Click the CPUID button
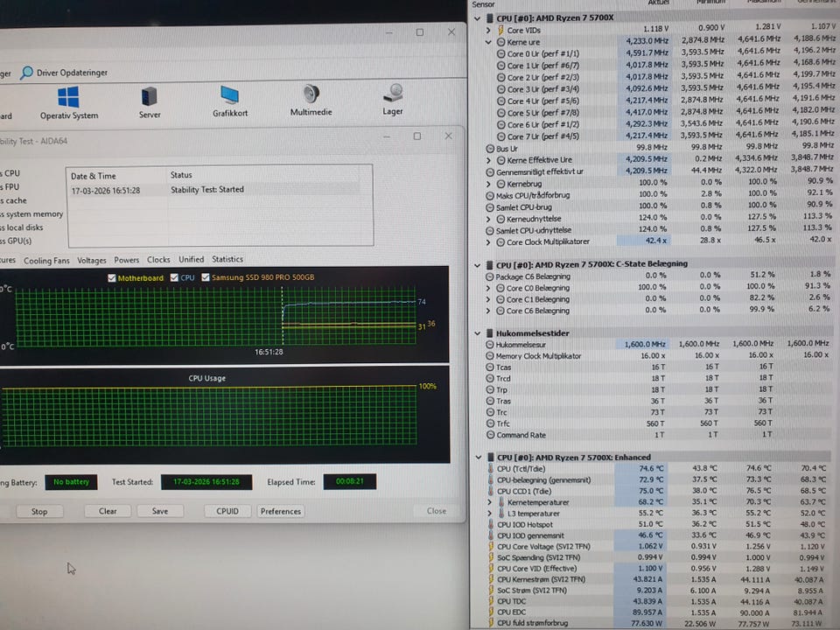Viewport: 840px width, 630px height. pos(226,512)
